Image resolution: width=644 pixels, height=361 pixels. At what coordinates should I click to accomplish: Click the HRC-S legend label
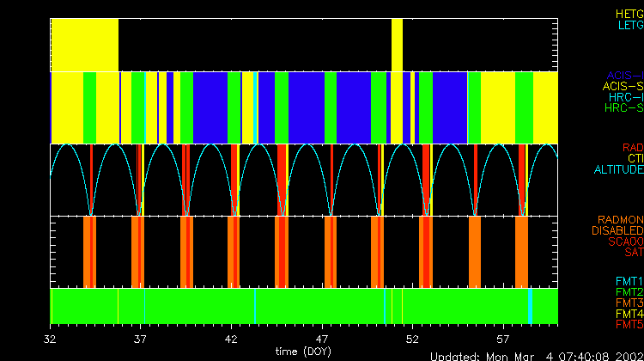coord(623,109)
